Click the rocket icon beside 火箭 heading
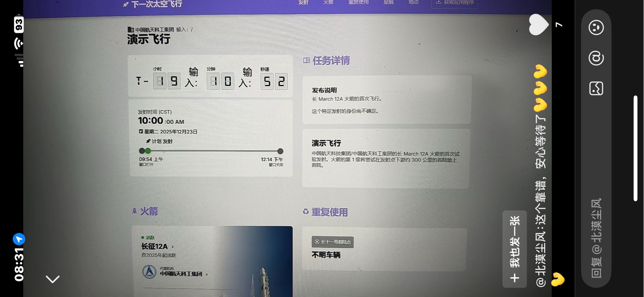 pyautogui.click(x=134, y=211)
